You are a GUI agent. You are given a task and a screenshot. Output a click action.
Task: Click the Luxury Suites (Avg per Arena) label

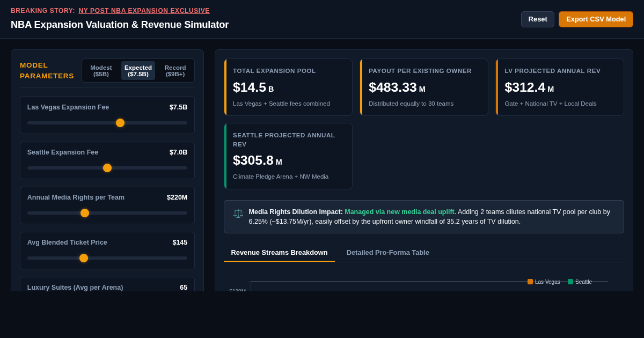(x=75, y=288)
